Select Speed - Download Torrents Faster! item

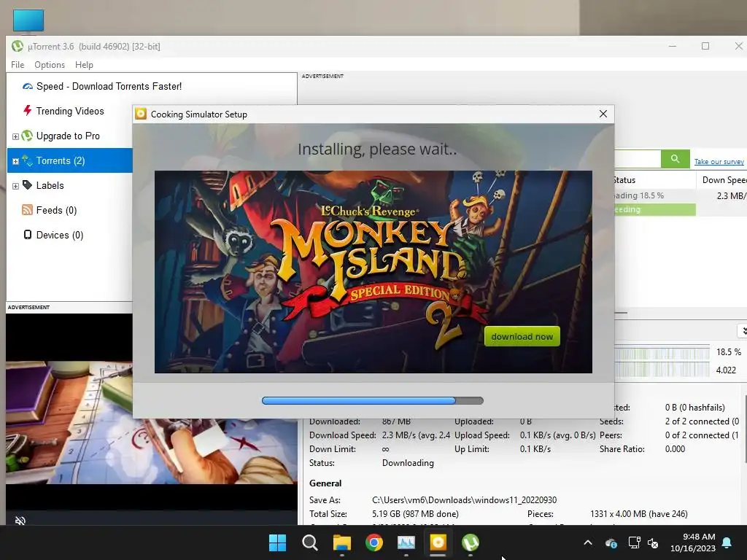coord(109,86)
